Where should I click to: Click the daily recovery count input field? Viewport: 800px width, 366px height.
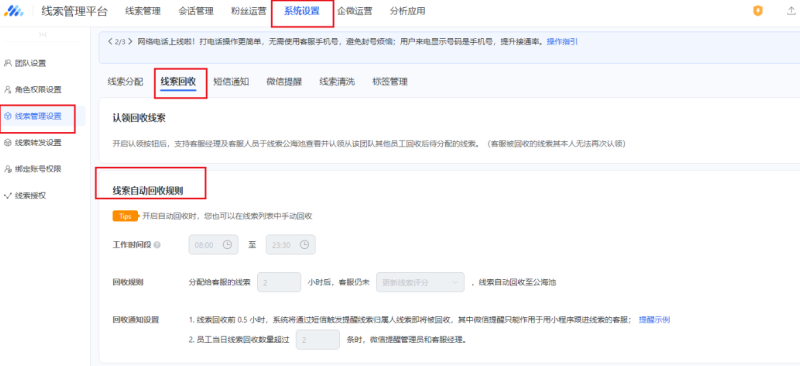[x=318, y=339]
